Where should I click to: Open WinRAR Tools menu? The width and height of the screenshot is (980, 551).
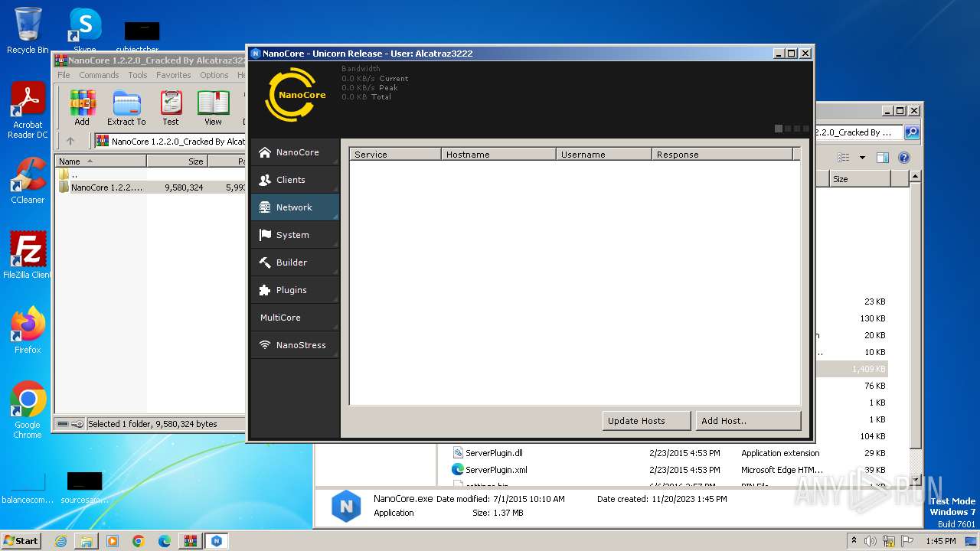[138, 75]
